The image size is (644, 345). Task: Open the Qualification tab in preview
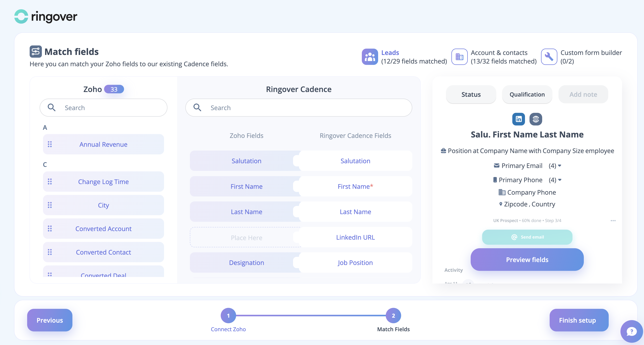pos(527,94)
